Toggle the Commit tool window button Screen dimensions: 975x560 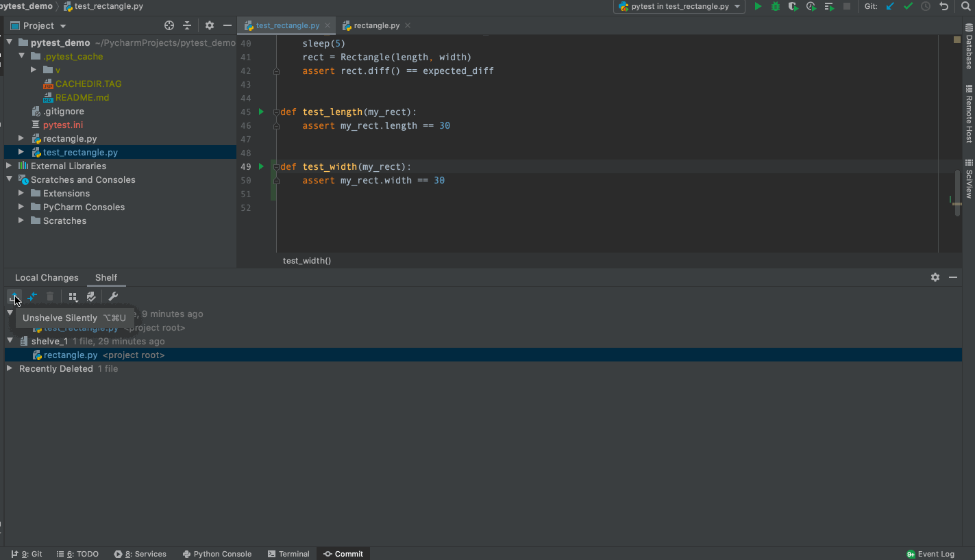pos(343,554)
